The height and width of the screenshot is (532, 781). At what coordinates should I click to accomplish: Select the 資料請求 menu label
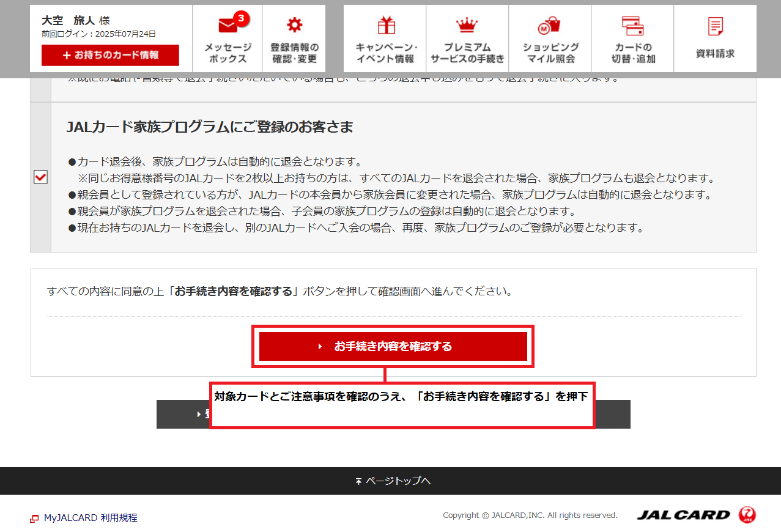715,54
